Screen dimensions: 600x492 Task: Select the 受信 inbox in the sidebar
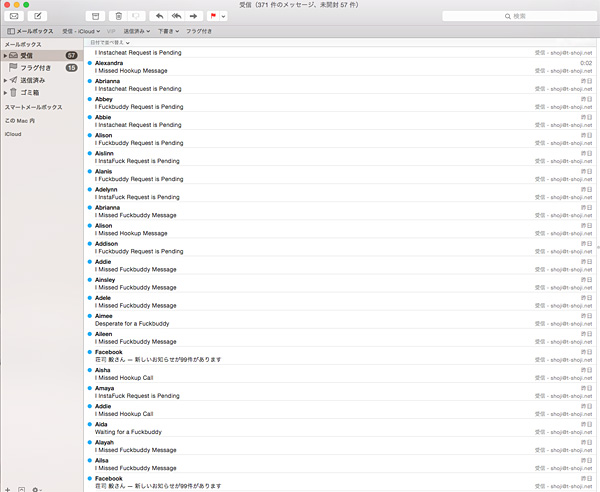tap(42, 55)
